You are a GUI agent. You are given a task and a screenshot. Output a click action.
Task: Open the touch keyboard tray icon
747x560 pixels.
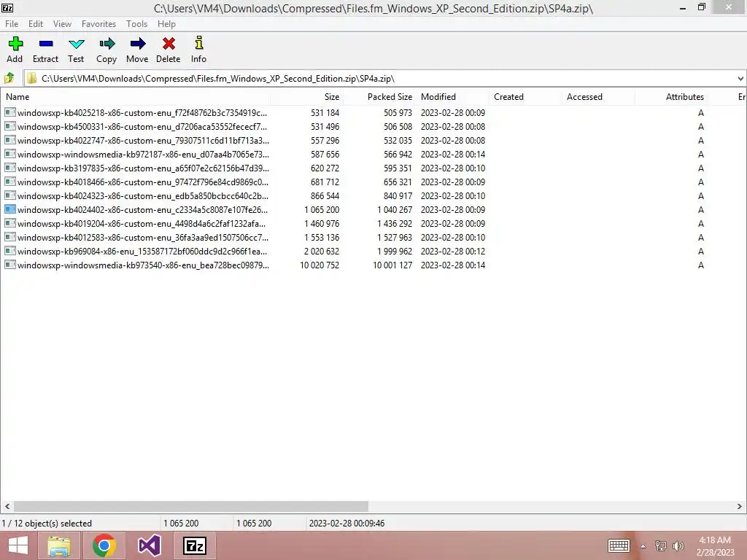click(x=619, y=545)
